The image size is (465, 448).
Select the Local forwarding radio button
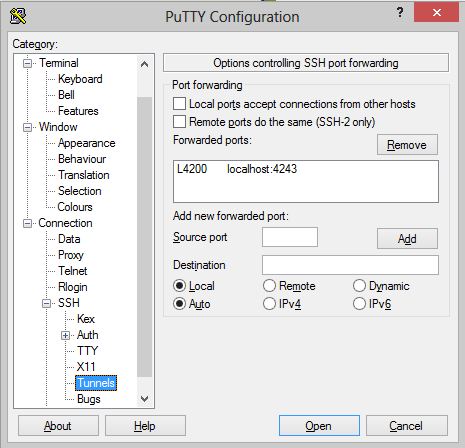point(179,286)
